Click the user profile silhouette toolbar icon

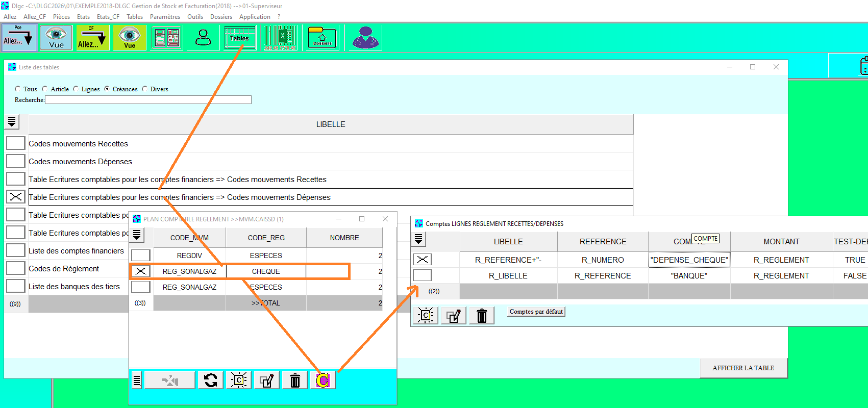(x=203, y=38)
